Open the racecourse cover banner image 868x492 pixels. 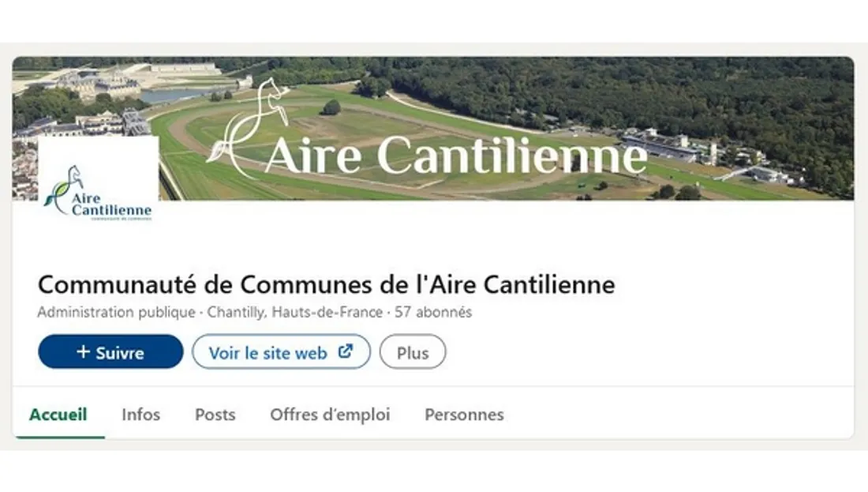[x=433, y=128]
